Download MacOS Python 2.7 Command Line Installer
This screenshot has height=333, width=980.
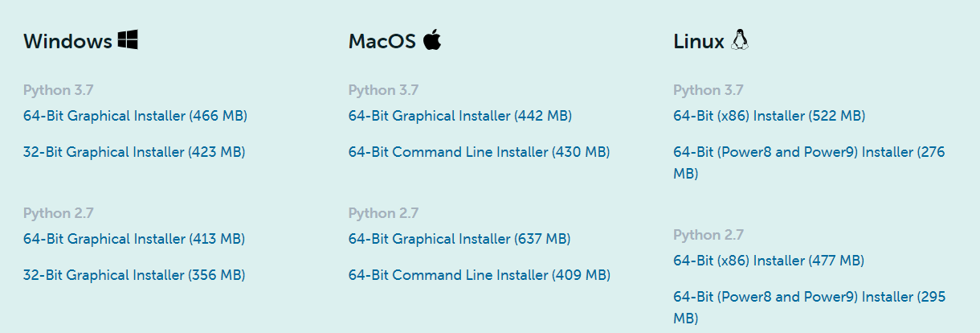(480, 275)
